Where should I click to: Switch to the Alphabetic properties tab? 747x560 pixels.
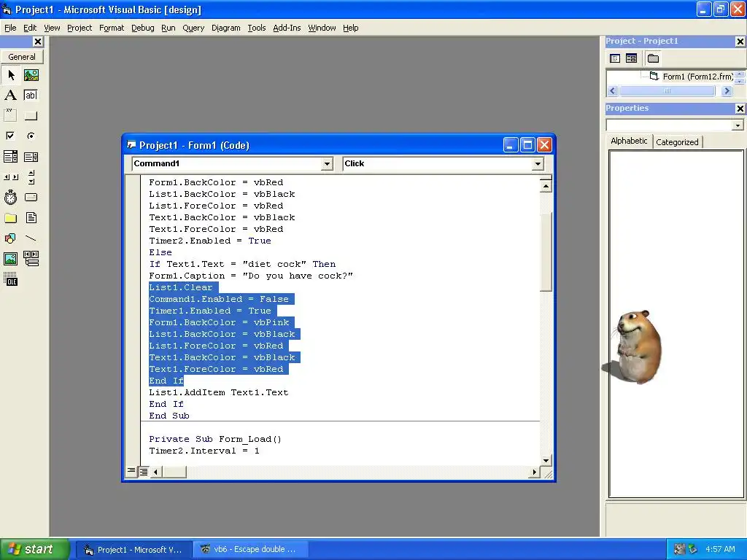click(x=629, y=141)
